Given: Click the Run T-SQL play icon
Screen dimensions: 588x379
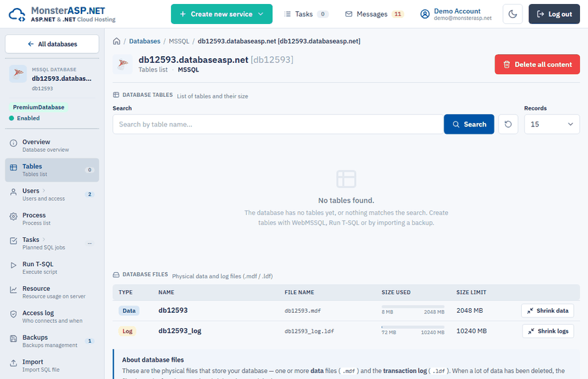Looking at the screenshot, I should [x=13, y=265].
